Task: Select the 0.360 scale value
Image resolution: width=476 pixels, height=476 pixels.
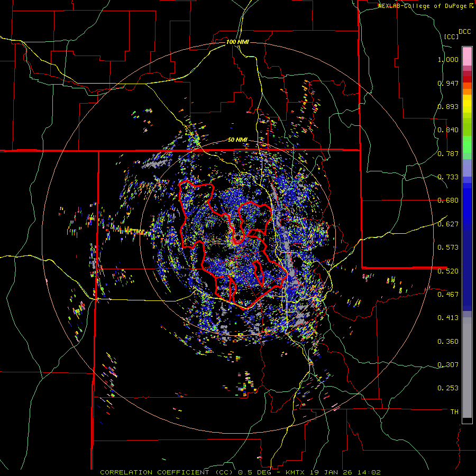Action: [448, 342]
